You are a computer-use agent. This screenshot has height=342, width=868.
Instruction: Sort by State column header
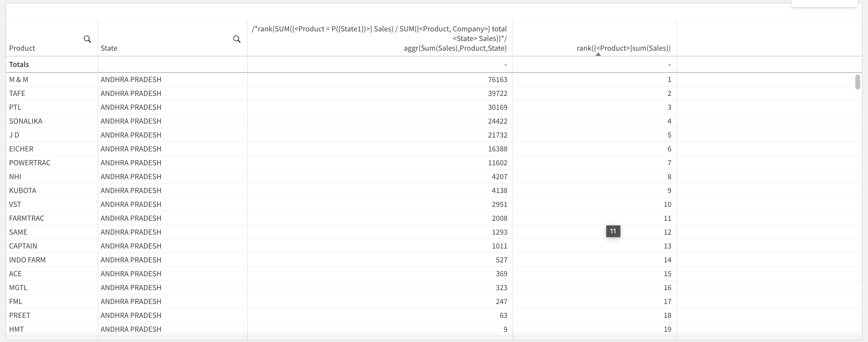click(x=109, y=48)
